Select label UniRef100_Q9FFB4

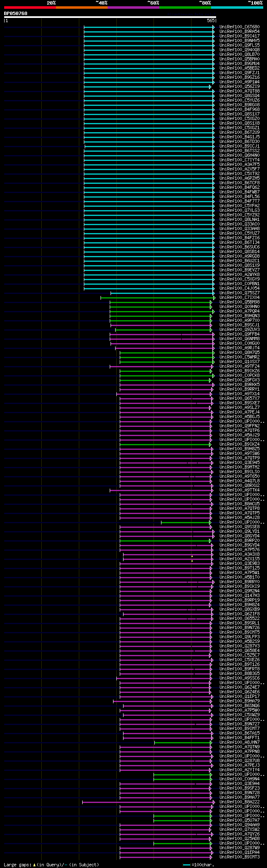pos(239,334)
